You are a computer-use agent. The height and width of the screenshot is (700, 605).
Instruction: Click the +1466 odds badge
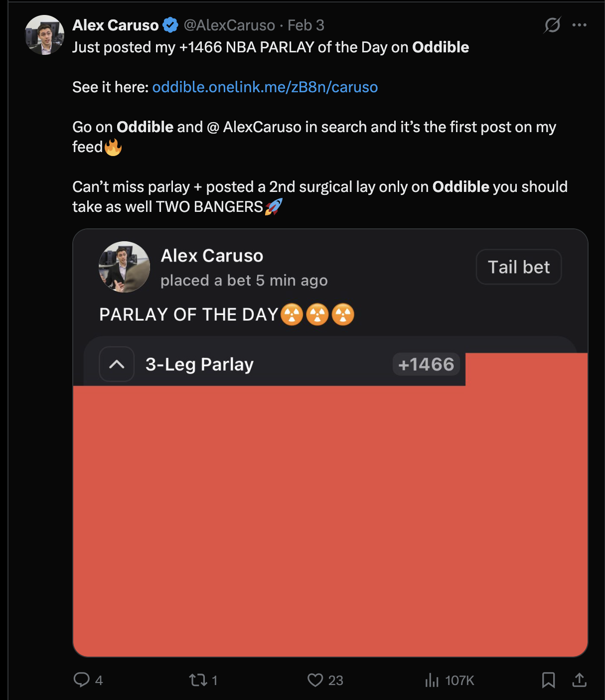[426, 364]
